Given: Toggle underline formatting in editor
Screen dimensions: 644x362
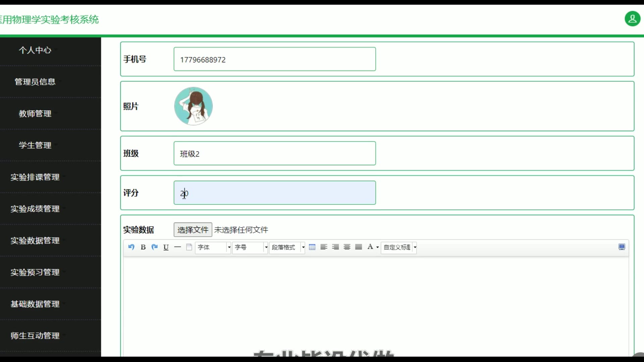Looking at the screenshot, I should pyautogui.click(x=166, y=247).
